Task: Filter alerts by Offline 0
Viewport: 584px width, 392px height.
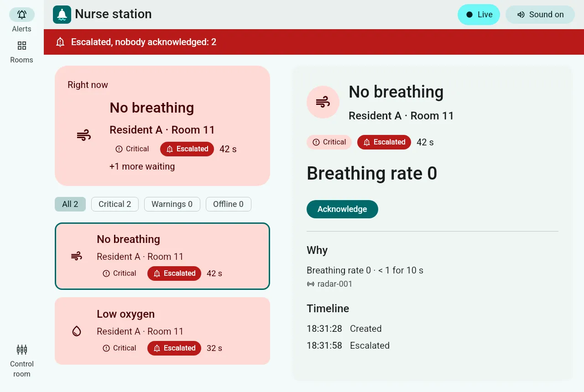Action: click(x=229, y=204)
